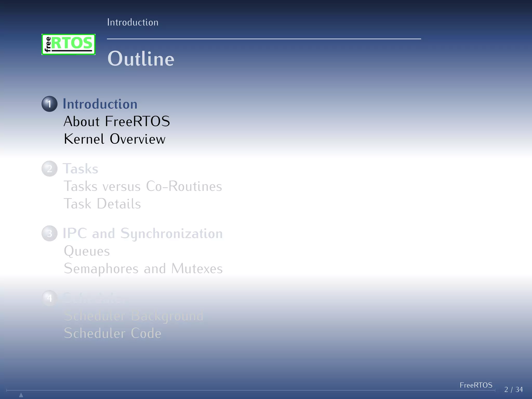Image resolution: width=532 pixels, height=399 pixels.
Task: Click the numbered bullet 2 ball
Action: click(49, 169)
